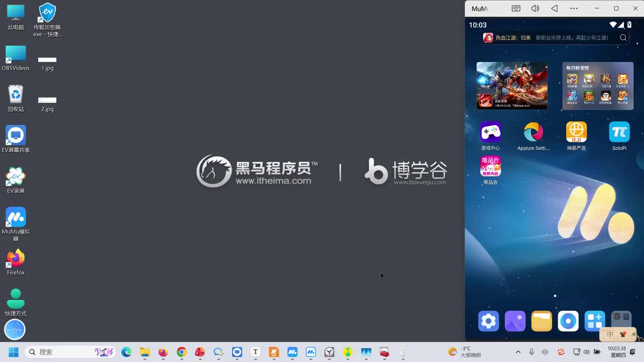Open Settings gear in emulator dock
The image size is (644, 362).
click(x=489, y=321)
